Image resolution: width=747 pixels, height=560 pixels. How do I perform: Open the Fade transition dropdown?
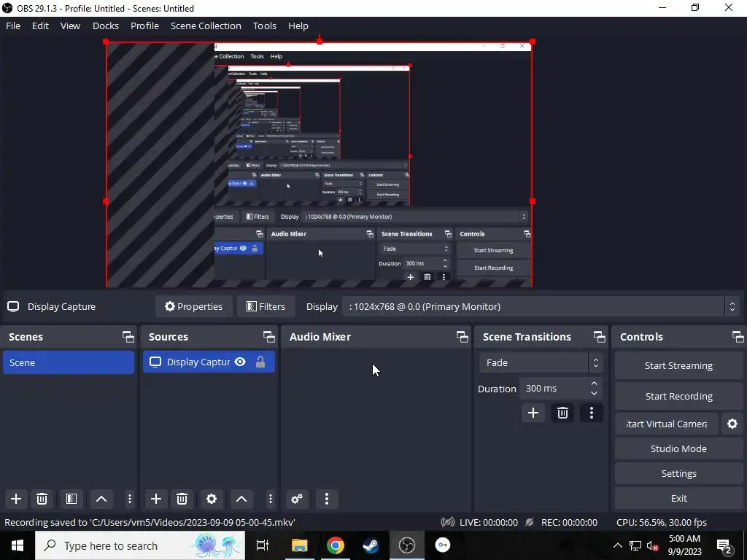click(x=541, y=363)
